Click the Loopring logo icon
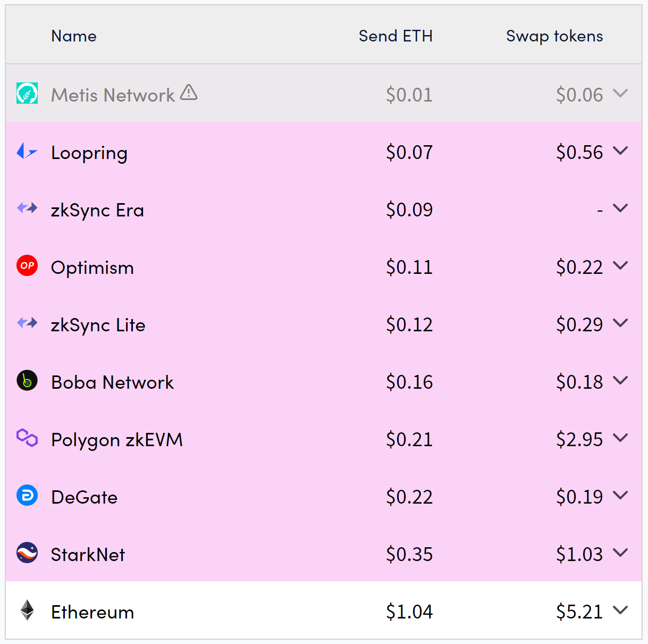This screenshot has width=648, height=644. (x=27, y=152)
